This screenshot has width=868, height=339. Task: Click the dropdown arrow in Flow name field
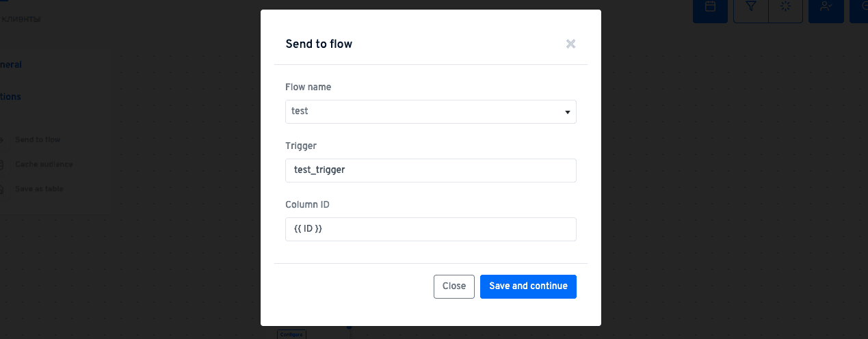point(567,112)
